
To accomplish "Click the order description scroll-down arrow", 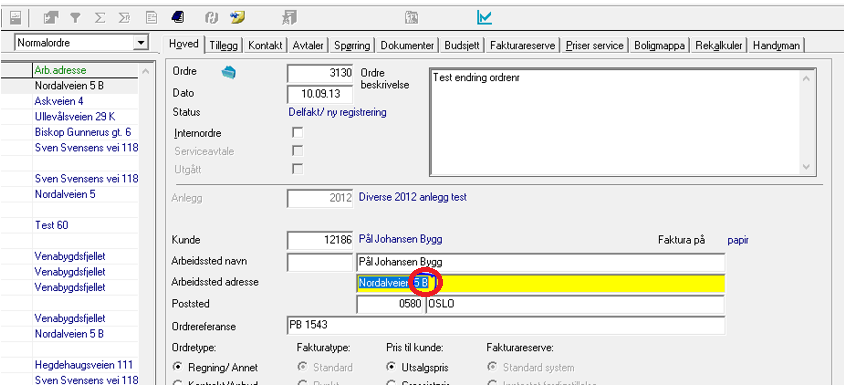I will [x=806, y=167].
